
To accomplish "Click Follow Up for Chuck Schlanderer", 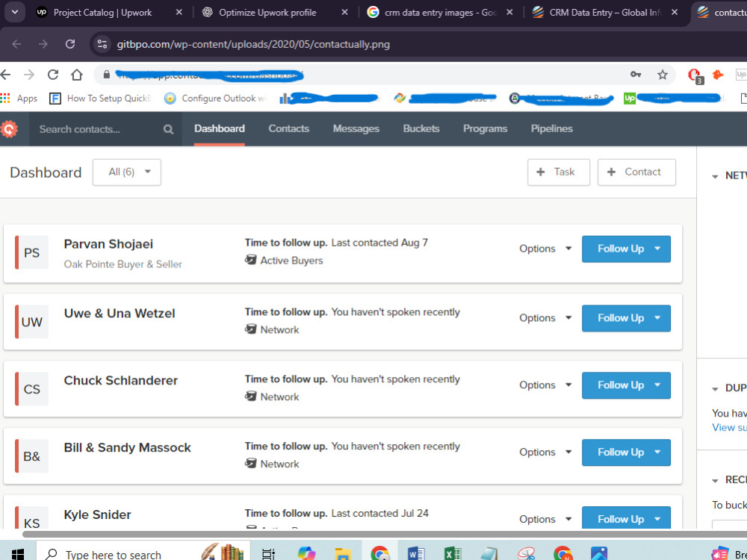I will point(626,385).
